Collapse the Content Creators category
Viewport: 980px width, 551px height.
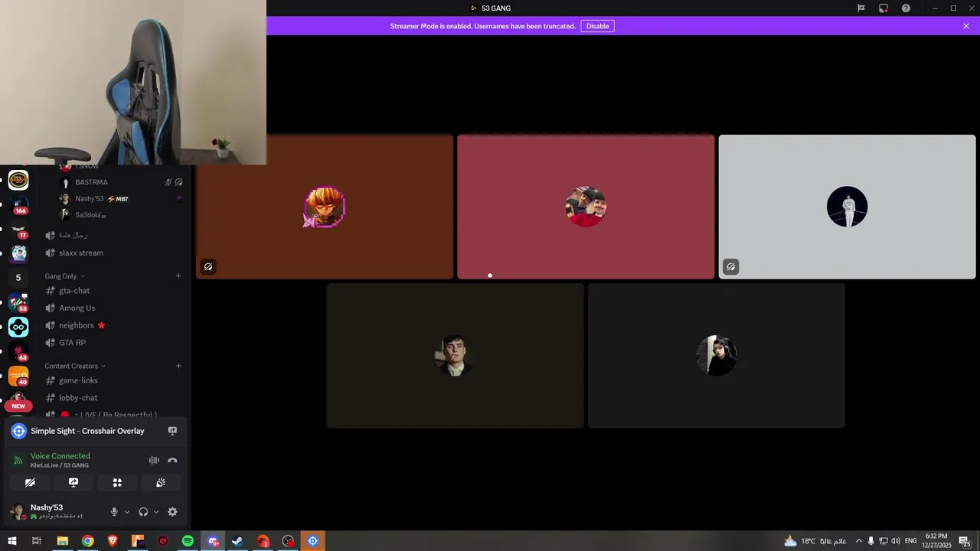pyautogui.click(x=75, y=366)
